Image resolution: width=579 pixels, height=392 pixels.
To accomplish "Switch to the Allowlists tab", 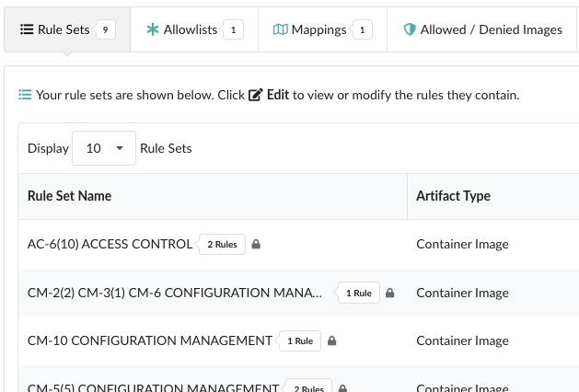I will click(x=191, y=30).
